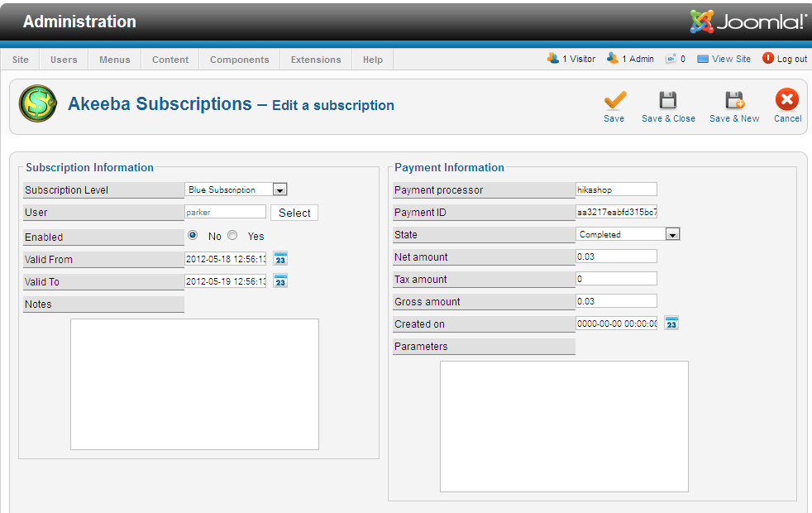Click the messages icon showing 0

click(671, 58)
